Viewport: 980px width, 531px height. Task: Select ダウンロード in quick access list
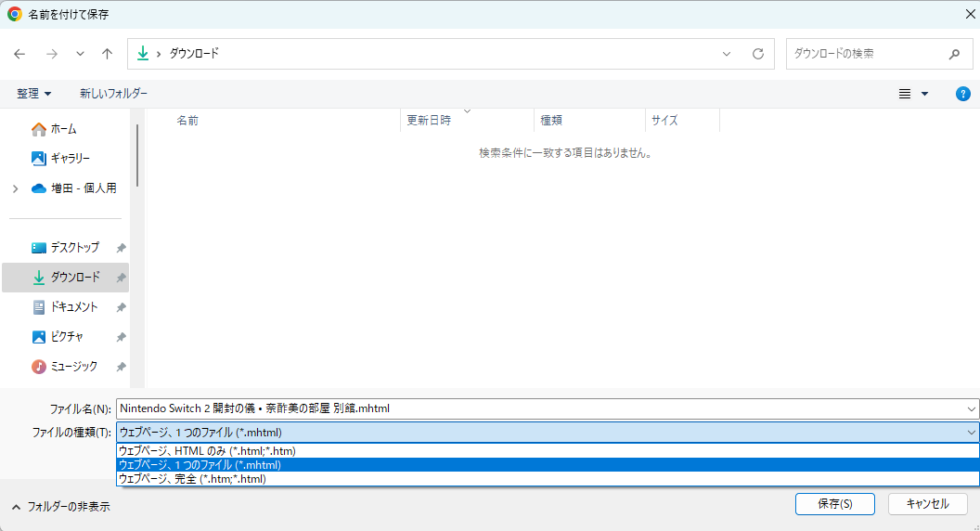click(x=66, y=277)
